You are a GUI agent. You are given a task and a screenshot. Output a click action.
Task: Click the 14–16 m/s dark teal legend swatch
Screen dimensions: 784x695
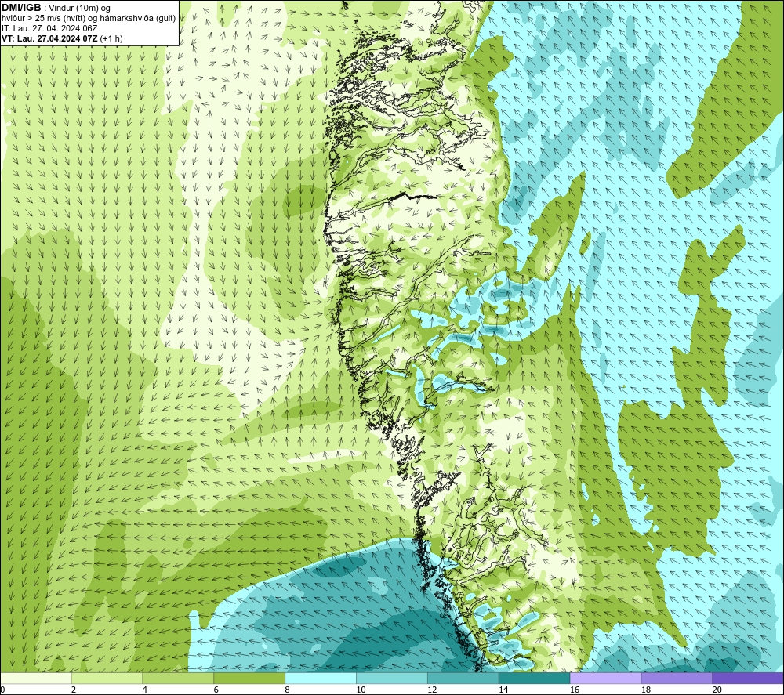click(535, 678)
